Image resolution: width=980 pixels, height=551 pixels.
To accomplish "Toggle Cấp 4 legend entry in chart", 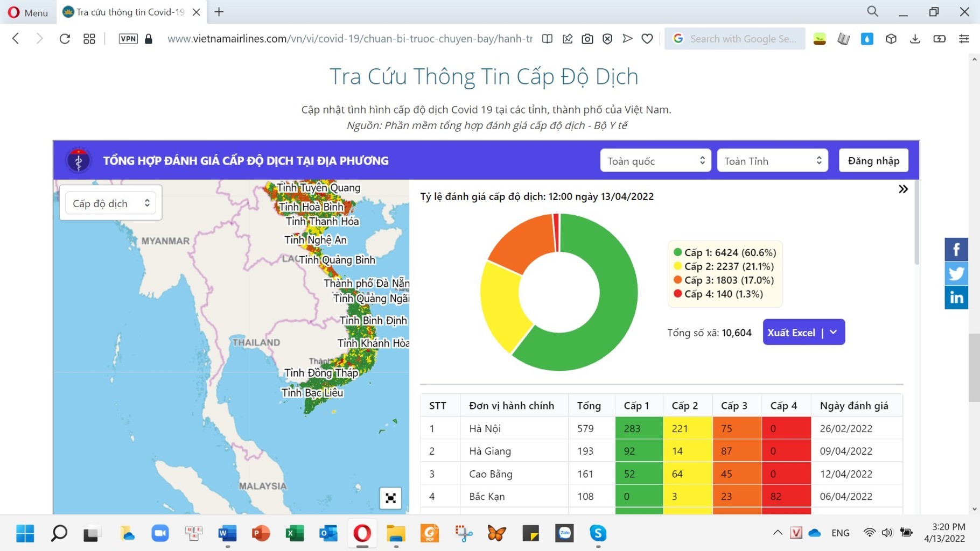I will point(718,294).
